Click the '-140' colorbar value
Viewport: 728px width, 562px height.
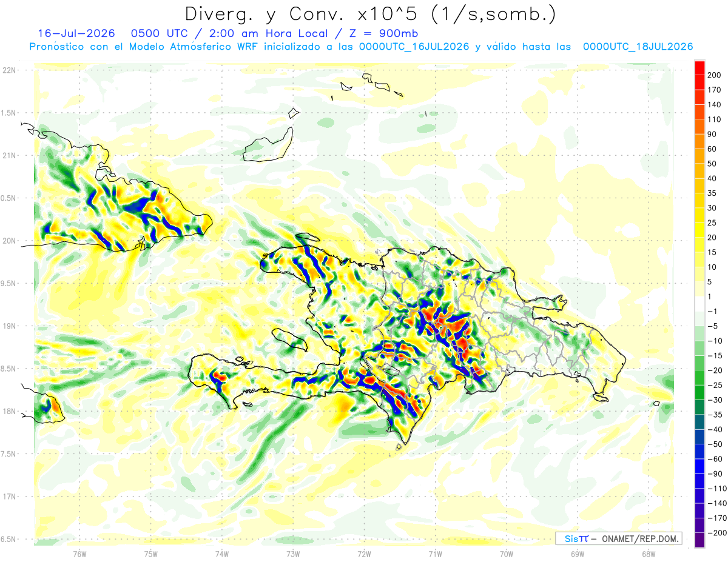[x=718, y=503]
